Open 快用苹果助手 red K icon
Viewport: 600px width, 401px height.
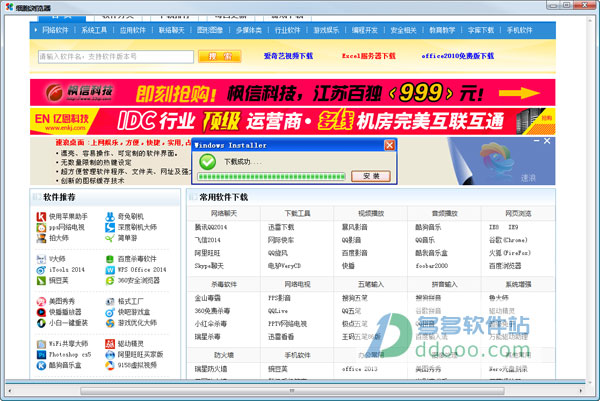(41, 217)
